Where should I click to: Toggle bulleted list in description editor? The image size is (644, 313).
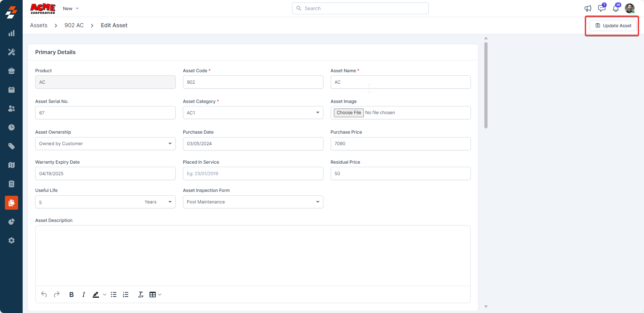pyautogui.click(x=114, y=295)
